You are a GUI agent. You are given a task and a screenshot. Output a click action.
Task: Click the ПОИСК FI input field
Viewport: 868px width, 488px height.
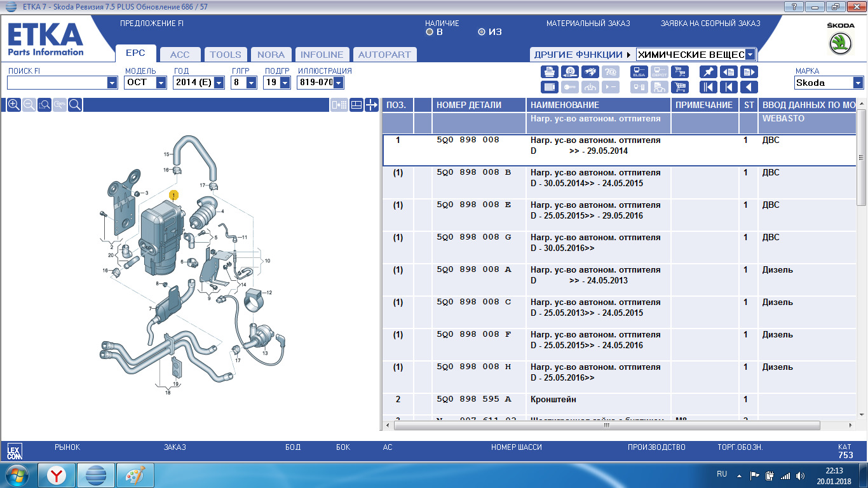pos(57,83)
